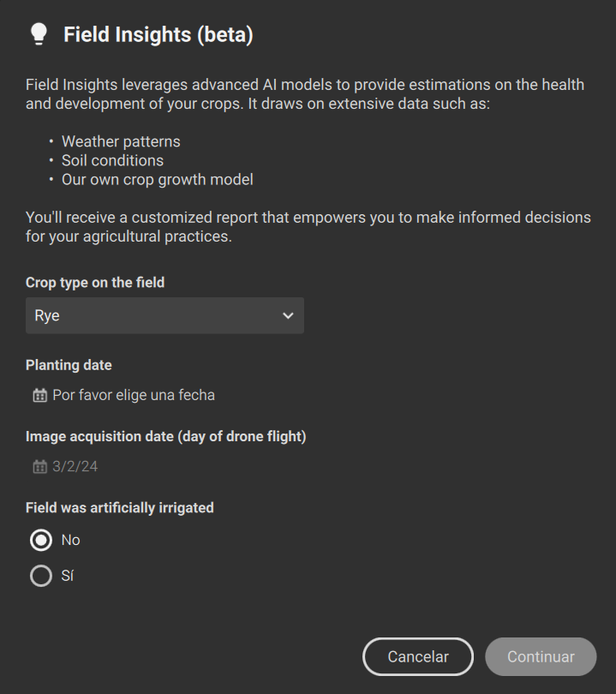Select the No radio button
Screen dimensions: 616x694
click(40, 540)
